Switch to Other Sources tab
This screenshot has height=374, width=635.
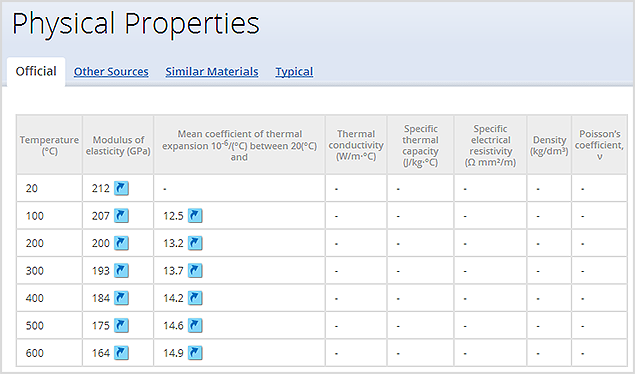111,72
